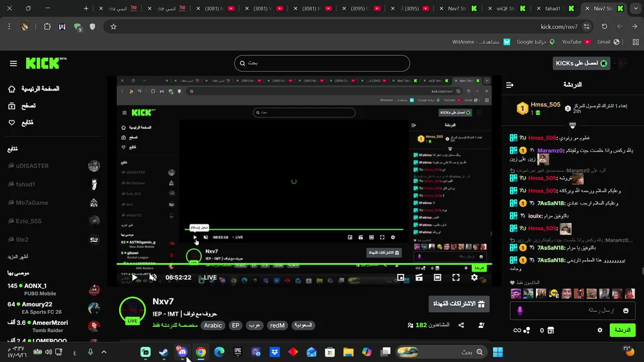Open the Following heart sidebar item
The image size is (644, 362).
pos(21,123)
